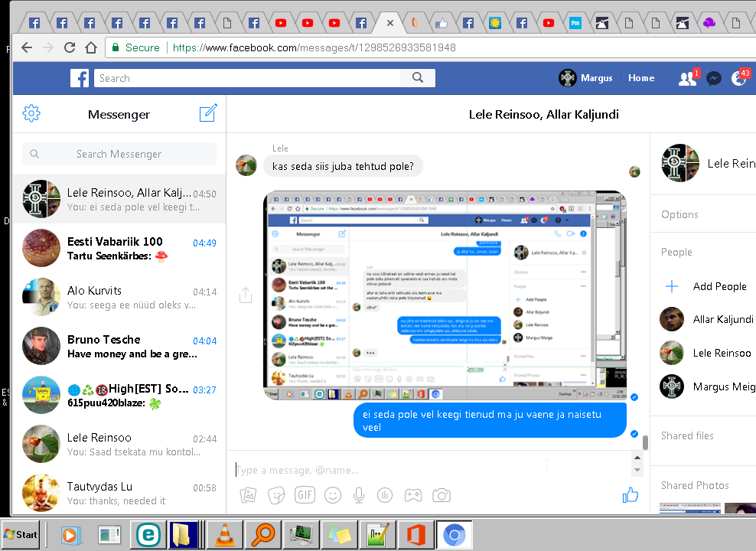Switch to the Pm browser tab
Viewport: 756px width, 551px height.
[575, 23]
